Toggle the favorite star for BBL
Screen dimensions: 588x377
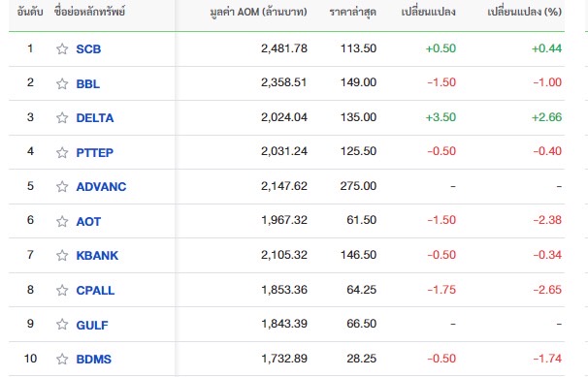coord(62,83)
